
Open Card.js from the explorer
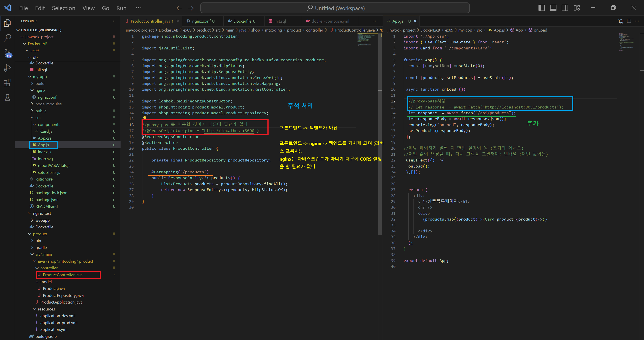click(x=46, y=131)
